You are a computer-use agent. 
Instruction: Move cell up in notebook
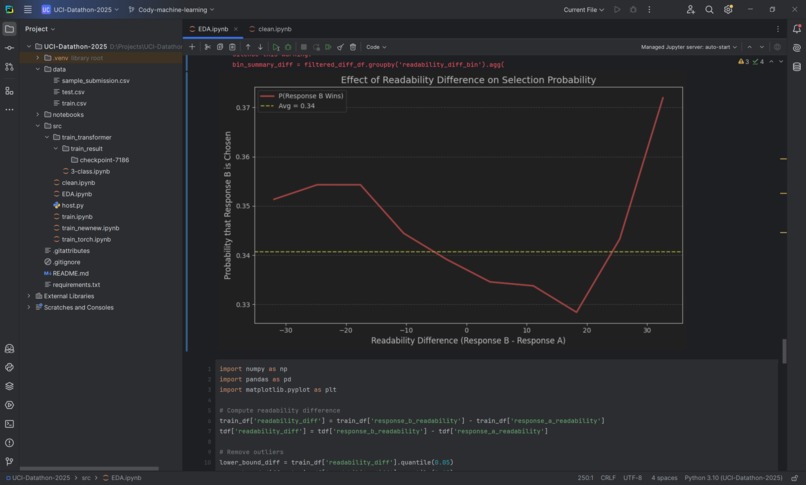pos(248,47)
